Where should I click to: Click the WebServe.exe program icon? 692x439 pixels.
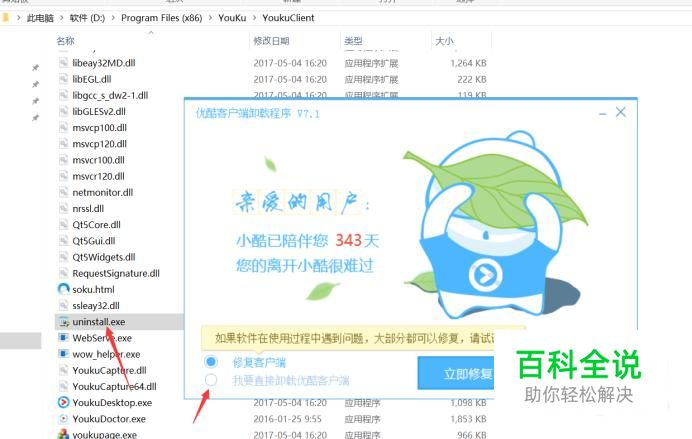point(64,338)
